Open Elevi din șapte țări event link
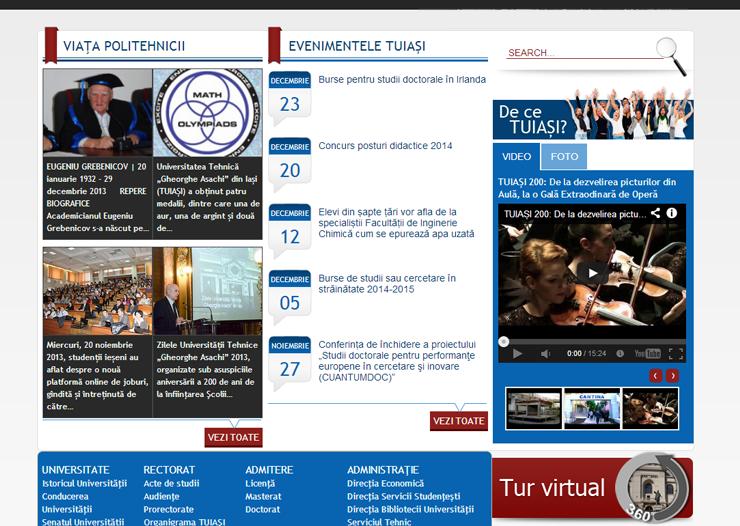This screenshot has width=740, height=526. coord(396,223)
